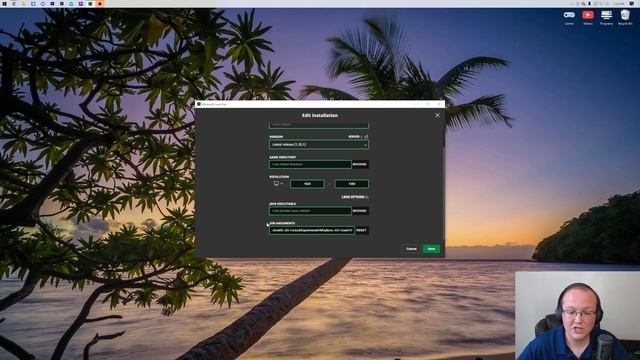Click the green Minecraft Launcher taskbar icon
Viewport: 640px width, 360px height.
point(90,4)
